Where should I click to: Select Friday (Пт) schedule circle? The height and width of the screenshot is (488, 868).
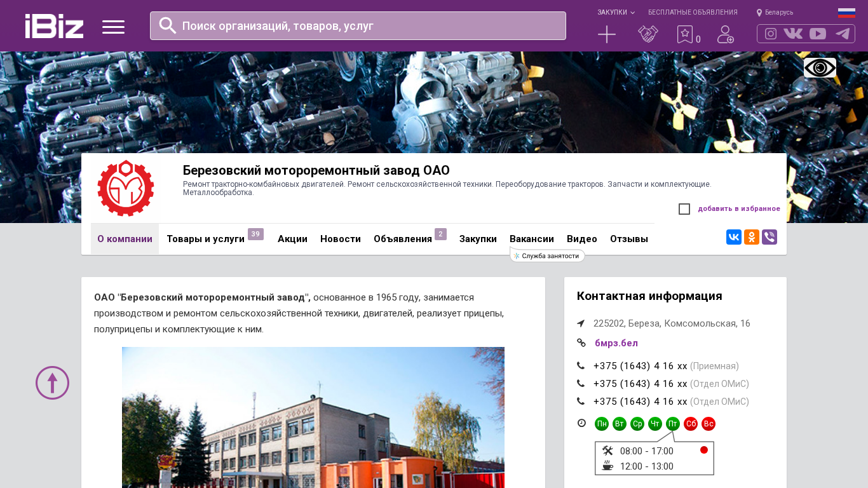pos(673,424)
